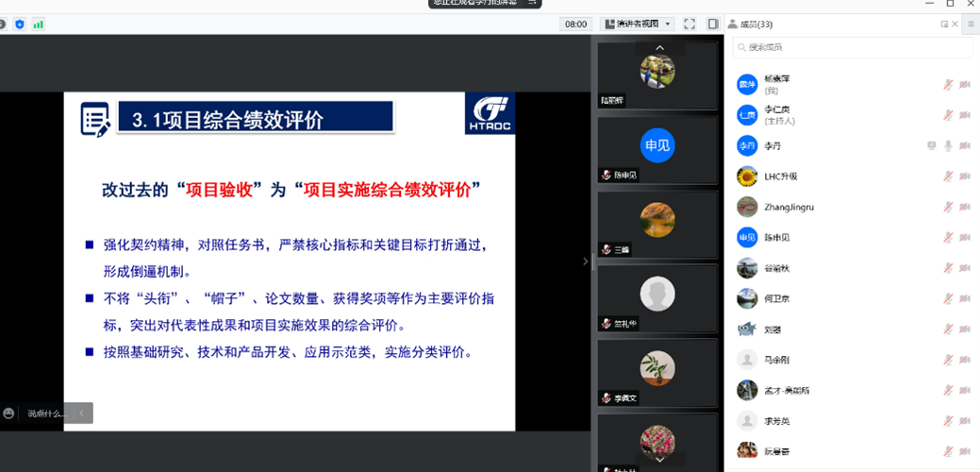
Task: Toggle the muted mic of 杨惠萍
Action: pyautogui.click(x=948, y=85)
